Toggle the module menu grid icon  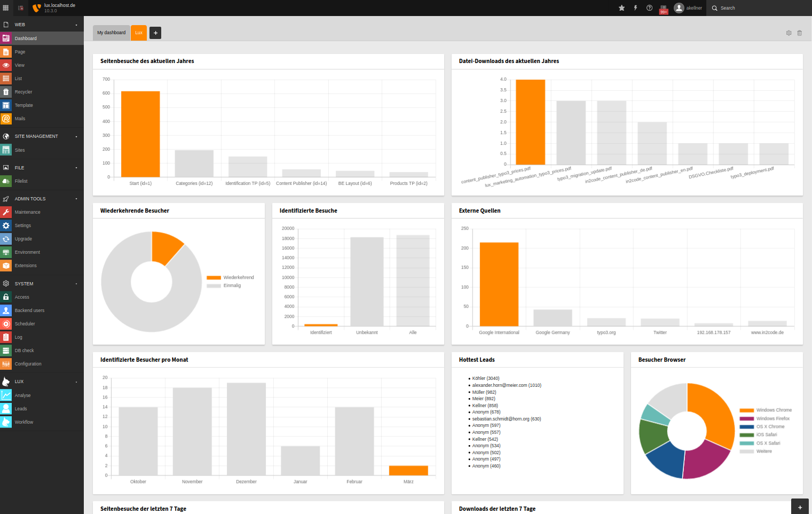[6, 8]
